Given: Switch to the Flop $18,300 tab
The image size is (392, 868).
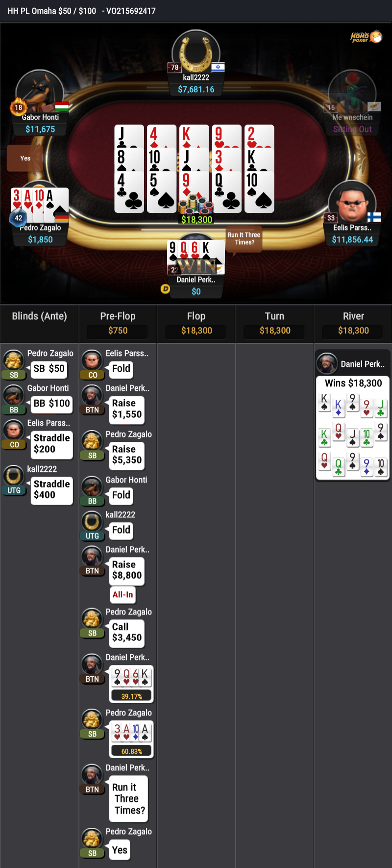Looking at the screenshot, I should pos(196,323).
